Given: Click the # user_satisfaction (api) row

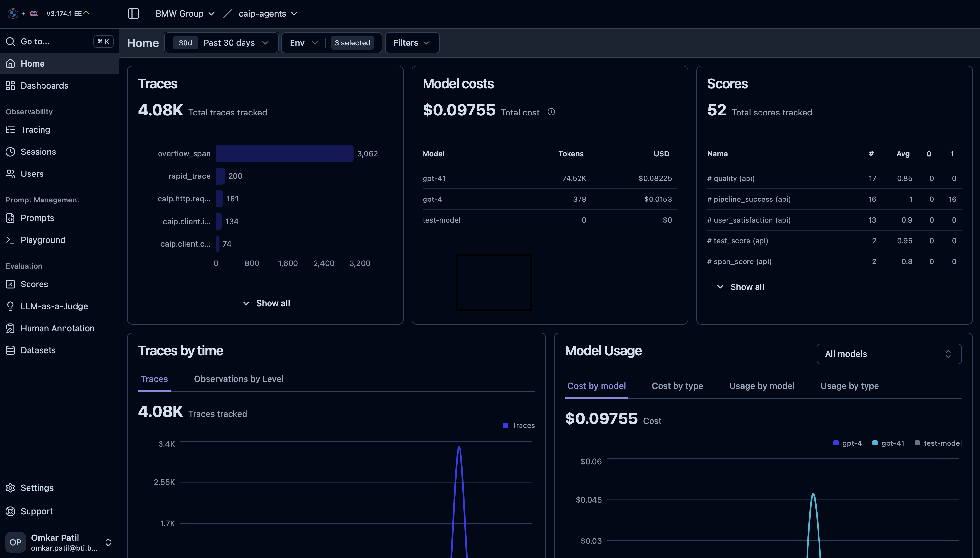Looking at the screenshot, I should click(x=834, y=220).
